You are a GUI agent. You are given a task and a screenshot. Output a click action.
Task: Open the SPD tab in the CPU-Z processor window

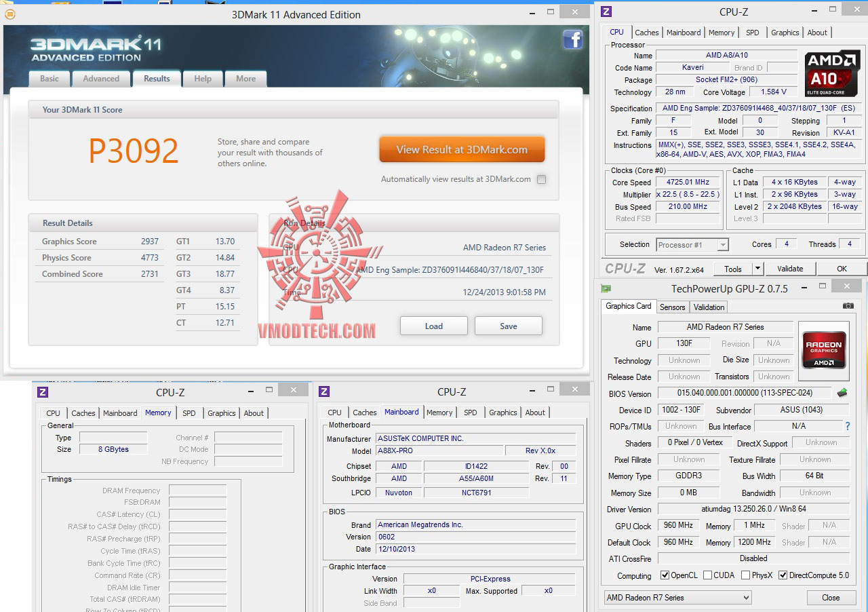pos(753,33)
